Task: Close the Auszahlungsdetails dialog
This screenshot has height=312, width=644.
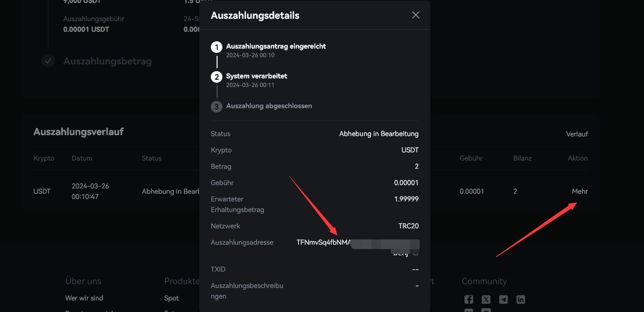Action: click(x=416, y=15)
